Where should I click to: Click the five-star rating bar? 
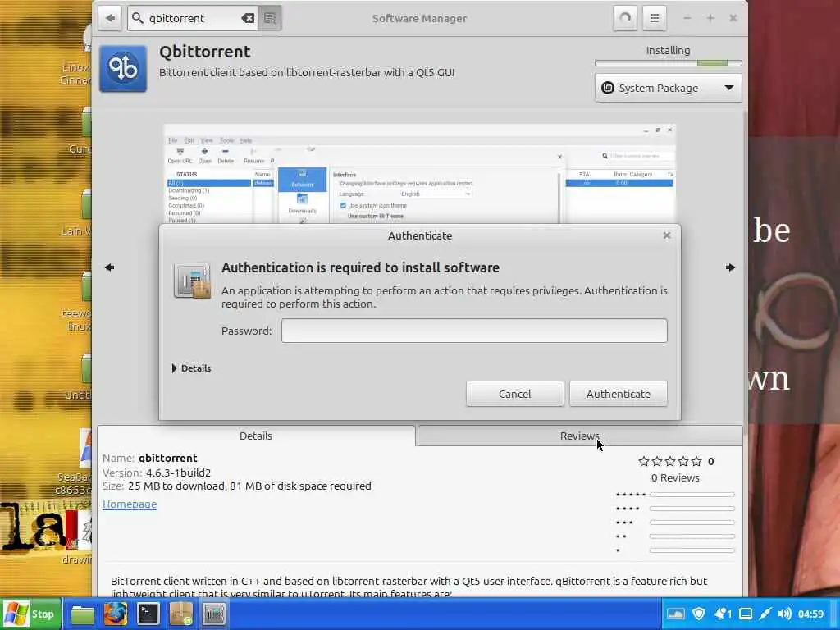pos(692,495)
